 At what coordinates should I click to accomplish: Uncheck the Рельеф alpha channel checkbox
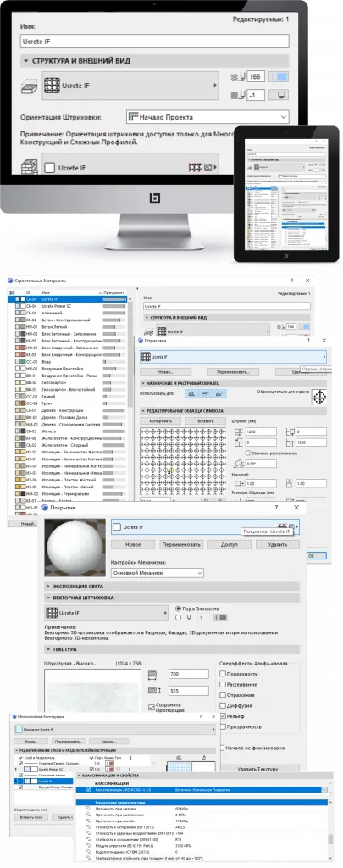tap(223, 715)
